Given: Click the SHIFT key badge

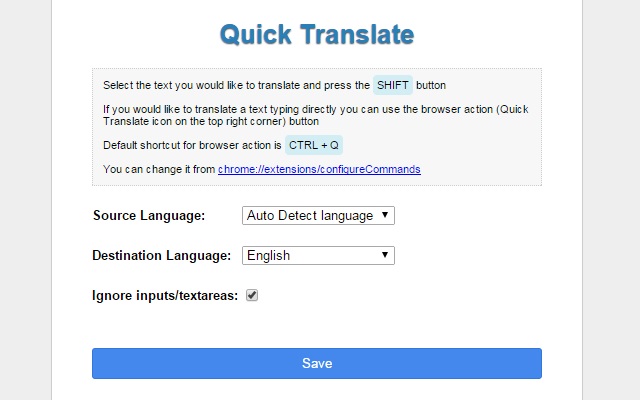Looking at the screenshot, I should 392,85.
